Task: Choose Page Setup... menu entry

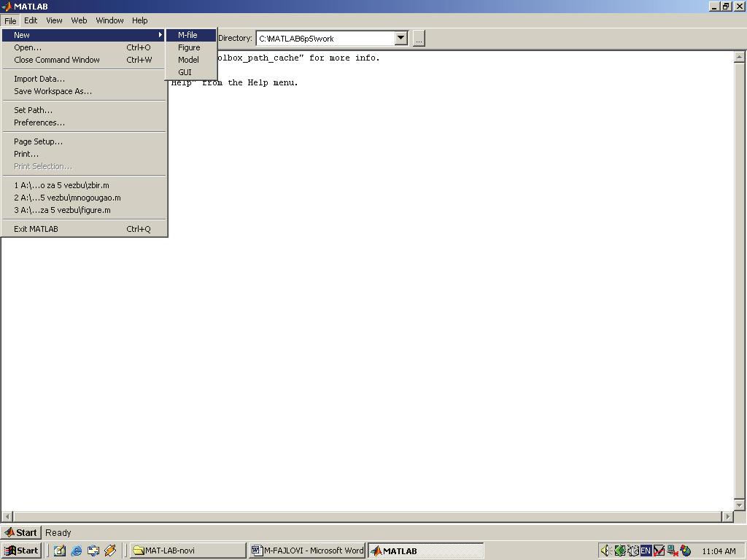Action: point(84,141)
